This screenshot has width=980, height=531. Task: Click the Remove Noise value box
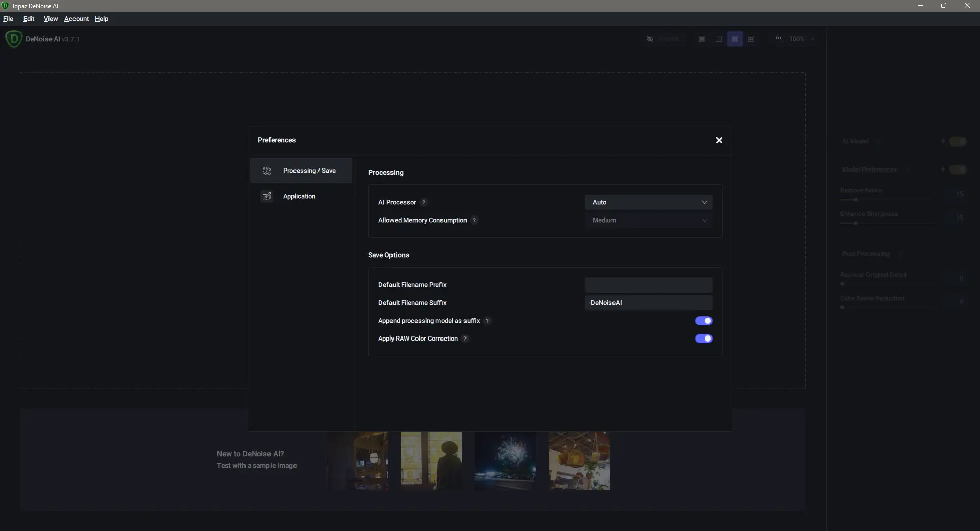click(x=955, y=194)
